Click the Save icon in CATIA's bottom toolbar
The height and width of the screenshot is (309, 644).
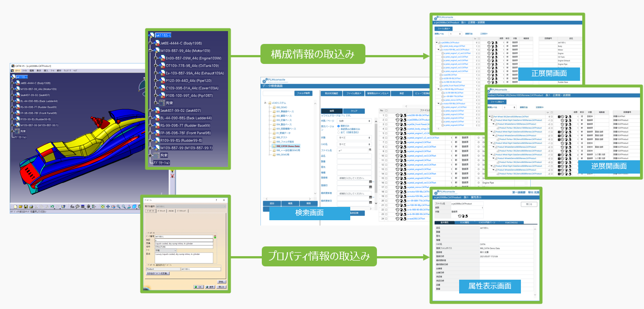click(26, 206)
